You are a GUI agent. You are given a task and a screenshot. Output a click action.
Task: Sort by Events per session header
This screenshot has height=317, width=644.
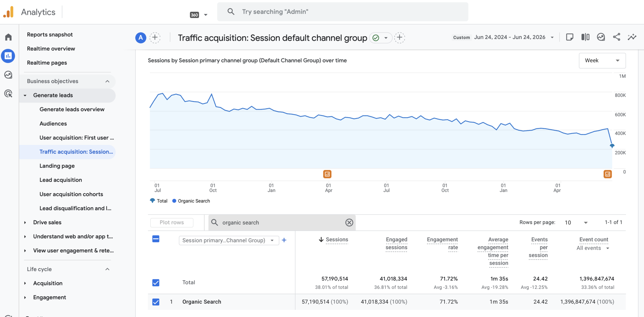coord(538,247)
